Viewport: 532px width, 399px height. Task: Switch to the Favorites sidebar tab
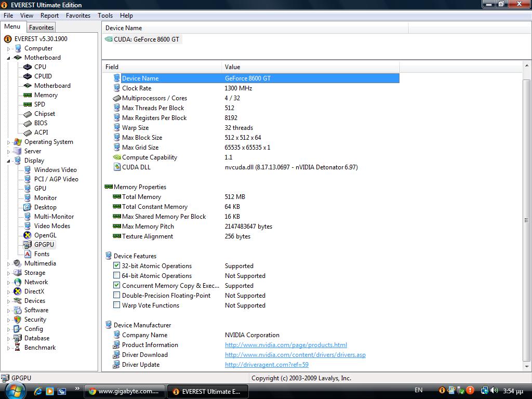[x=41, y=28]
